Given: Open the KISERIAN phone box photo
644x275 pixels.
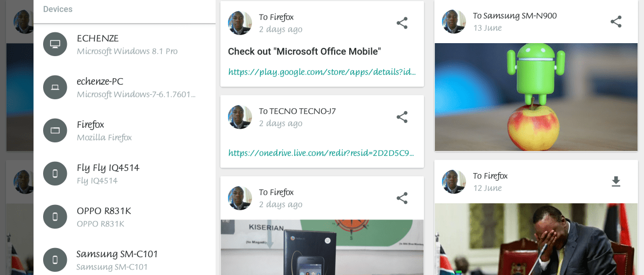Looking at the screenshot, I should coord(322,247).
